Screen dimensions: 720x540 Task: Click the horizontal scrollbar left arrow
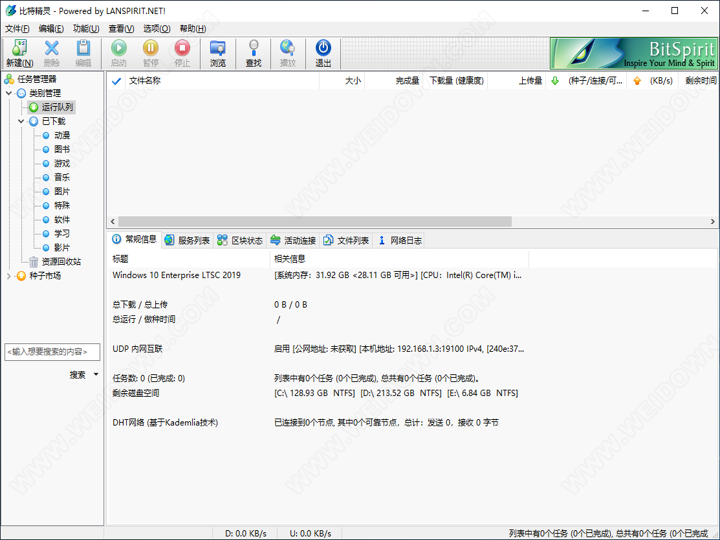coord(113,221)
